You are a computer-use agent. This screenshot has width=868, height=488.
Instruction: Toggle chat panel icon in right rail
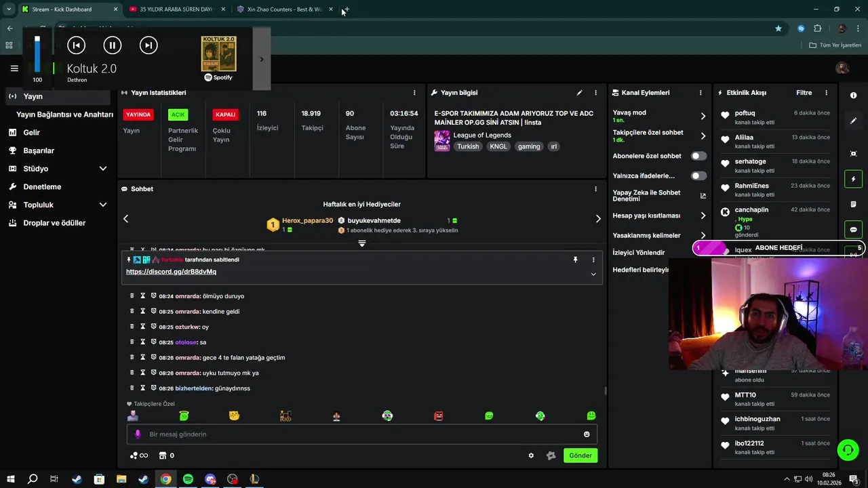[853, 229]
